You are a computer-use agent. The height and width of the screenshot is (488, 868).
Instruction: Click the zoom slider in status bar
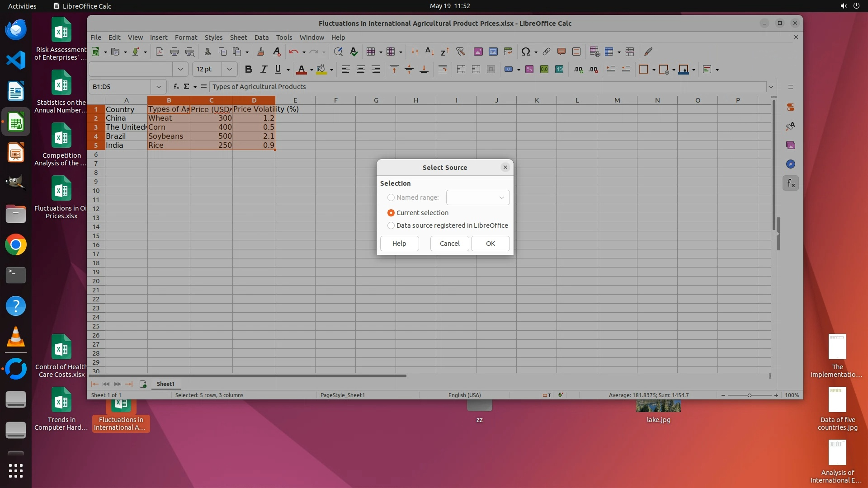(x=749, y=395)
